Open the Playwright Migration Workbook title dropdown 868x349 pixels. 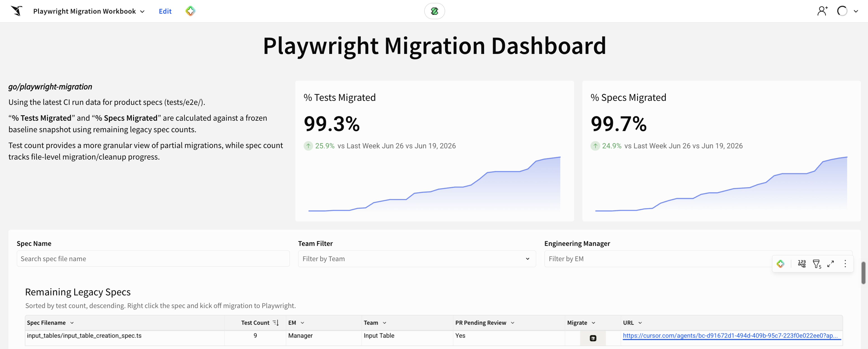point(89,11)
